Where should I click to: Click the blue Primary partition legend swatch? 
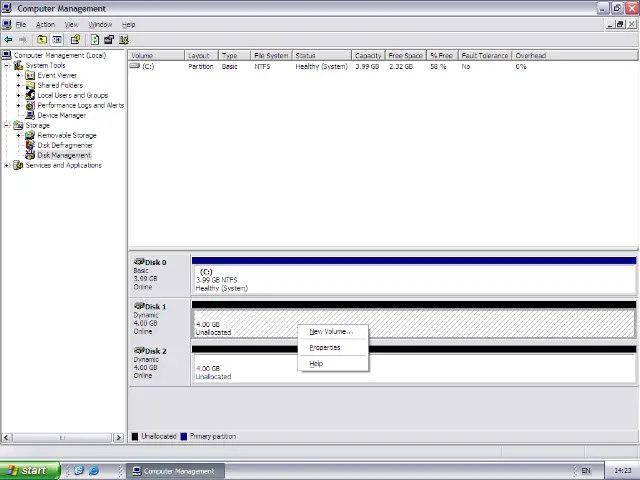[x=184, y=436]
